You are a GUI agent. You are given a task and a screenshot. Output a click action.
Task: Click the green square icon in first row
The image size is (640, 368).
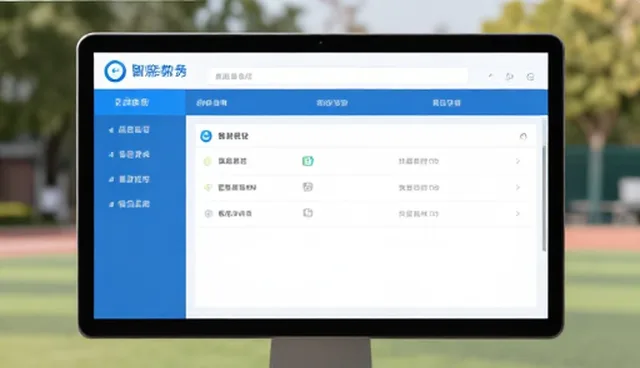308,161
